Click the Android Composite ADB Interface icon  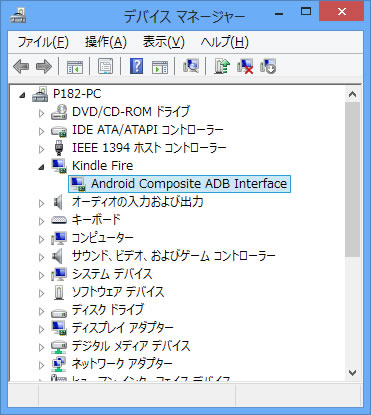click(78, 184)
